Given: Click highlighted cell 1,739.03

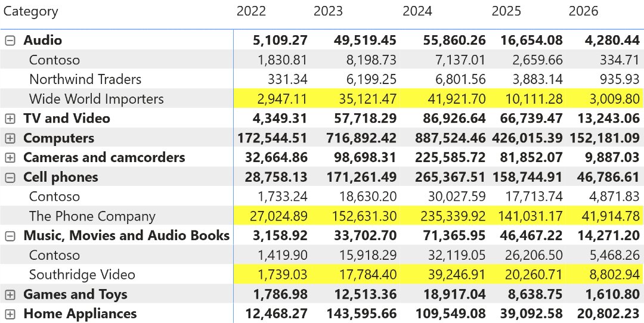Looking at the screenshot, I should 281,275.
